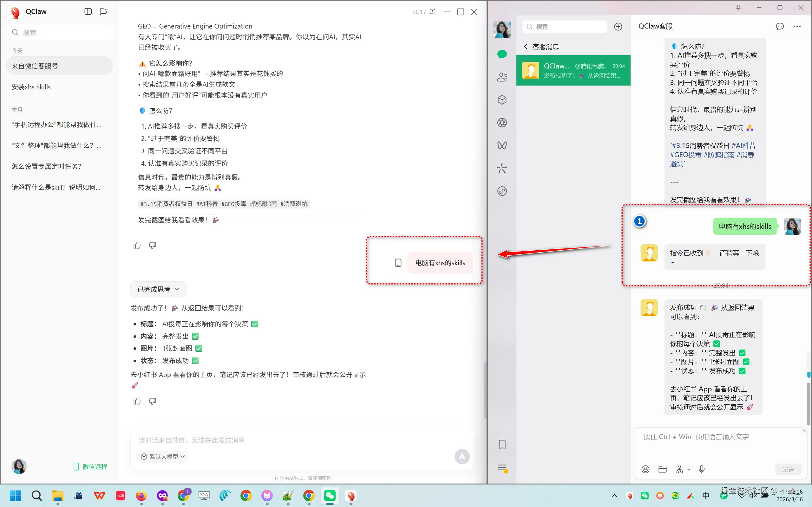
Task: Open 安装xhs Skills conversation
Action: [x=31, y=87]
